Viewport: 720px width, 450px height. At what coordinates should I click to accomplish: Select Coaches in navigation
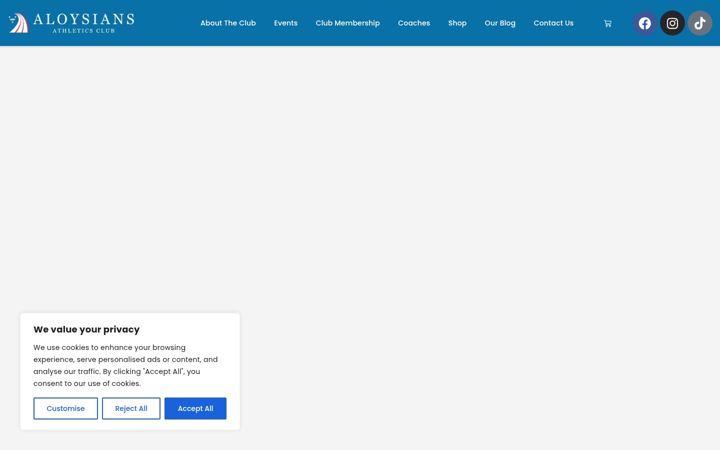(x=414, y=23)
